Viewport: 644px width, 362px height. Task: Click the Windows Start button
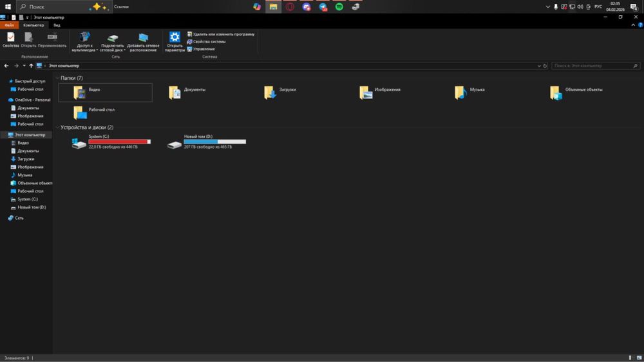click(8, 6)
